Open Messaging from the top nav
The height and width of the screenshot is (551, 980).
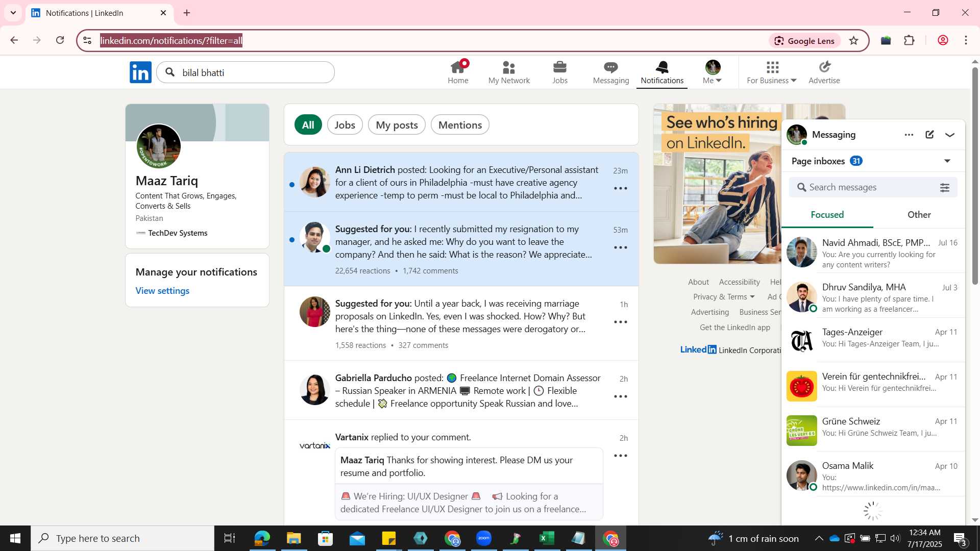(611, 72)
